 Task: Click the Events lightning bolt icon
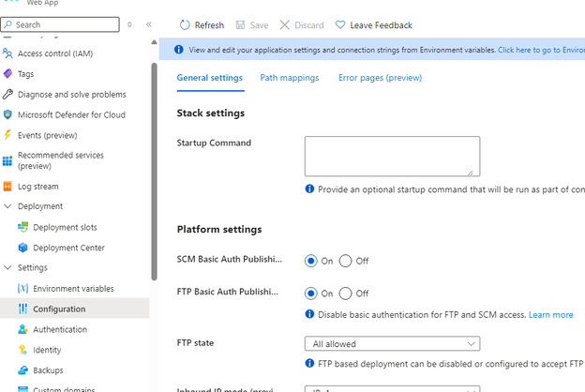click(8, 135)
